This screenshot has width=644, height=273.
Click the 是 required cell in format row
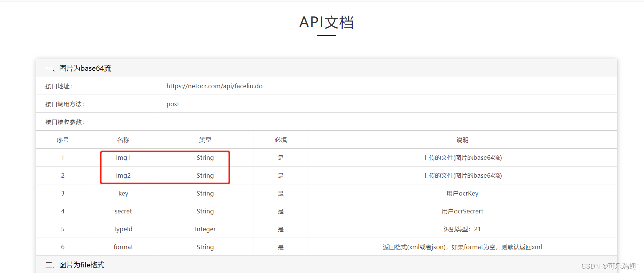(x=281, y=247)
